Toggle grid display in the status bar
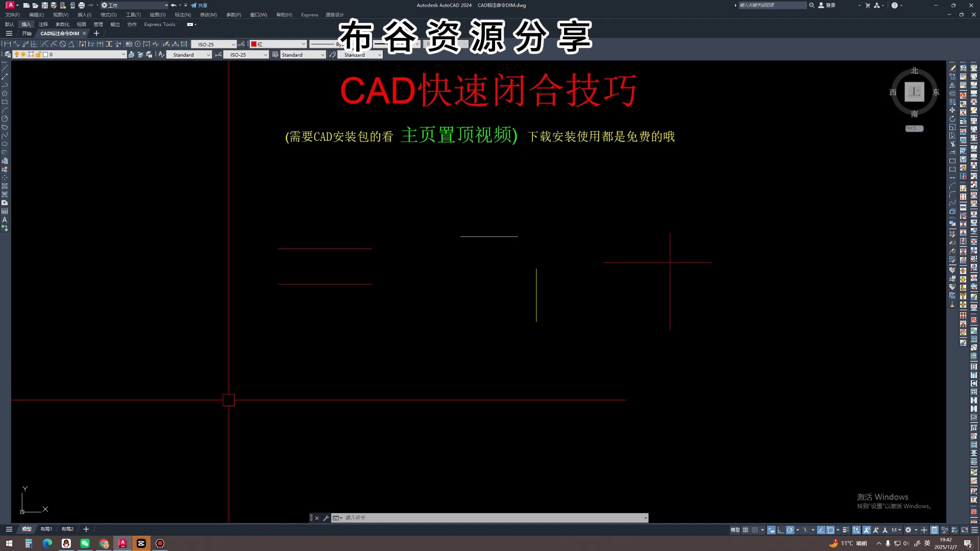This screenshot has width=980, height=551. (746, 530)
